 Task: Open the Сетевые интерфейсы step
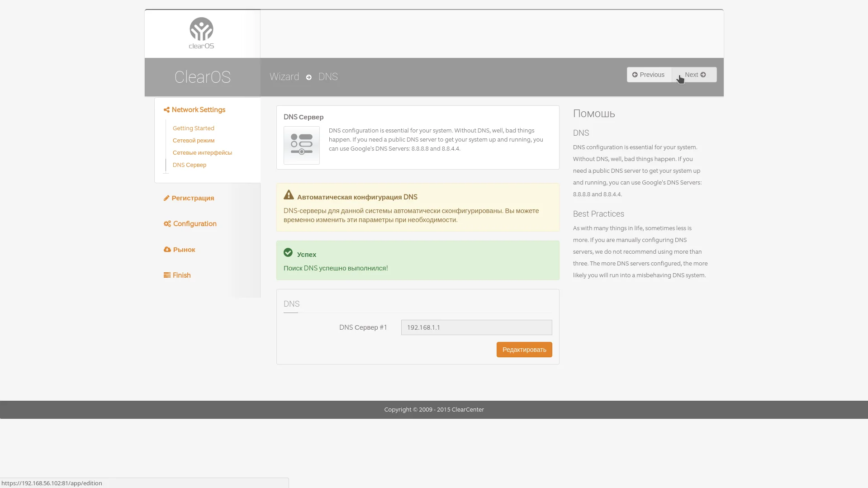202,153
